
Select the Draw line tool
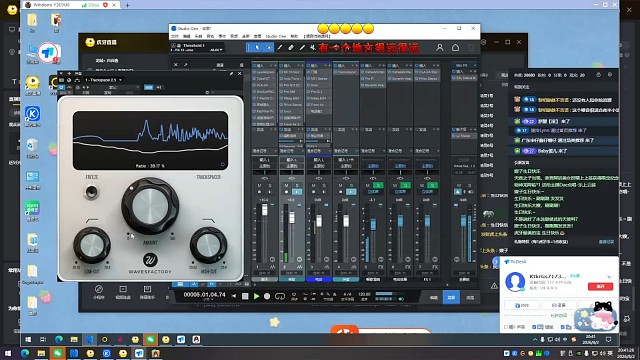[x=302, y=48]
